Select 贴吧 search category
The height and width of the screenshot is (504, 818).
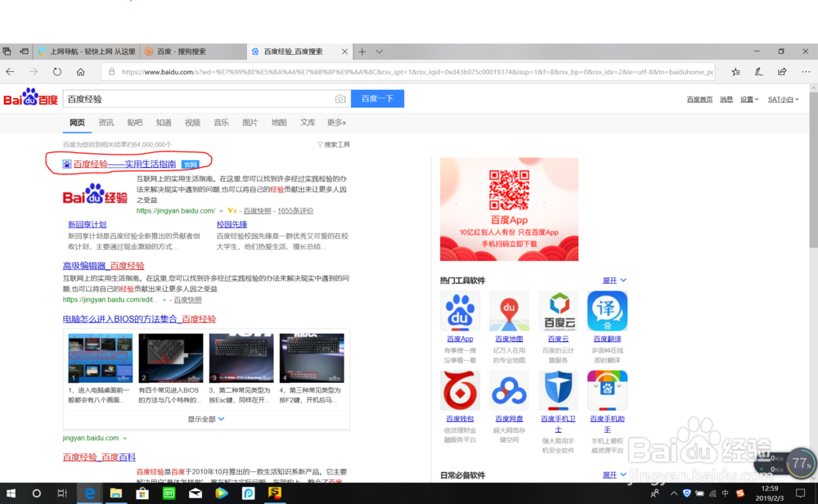click(135, 123)
